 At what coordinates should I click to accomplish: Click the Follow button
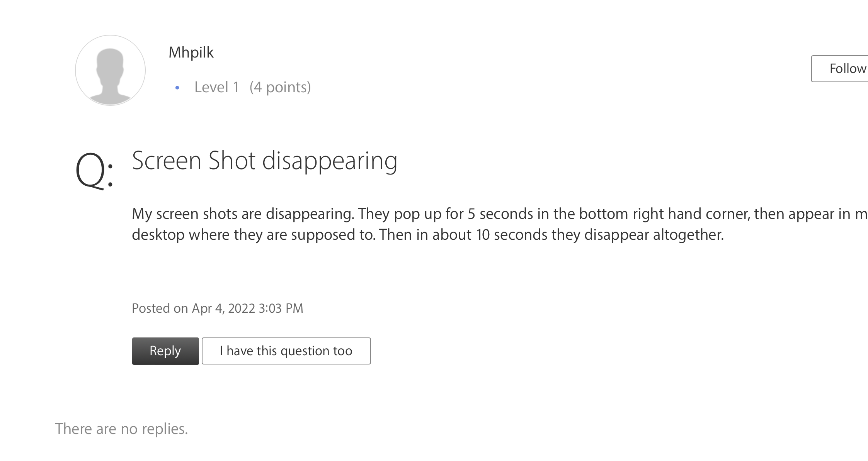[x=839, y=69]
